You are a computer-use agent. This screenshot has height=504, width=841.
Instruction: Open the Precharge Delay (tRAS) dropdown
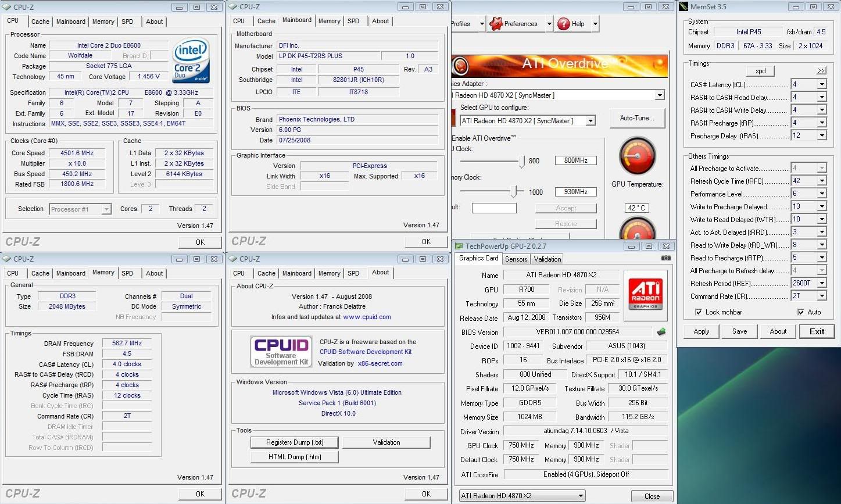(822, 135)
